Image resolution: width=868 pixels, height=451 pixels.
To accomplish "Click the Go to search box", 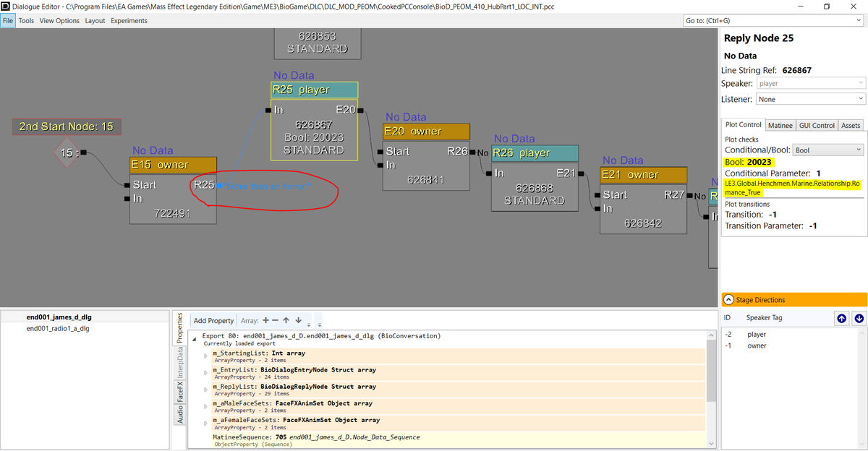I will point(774,21).
